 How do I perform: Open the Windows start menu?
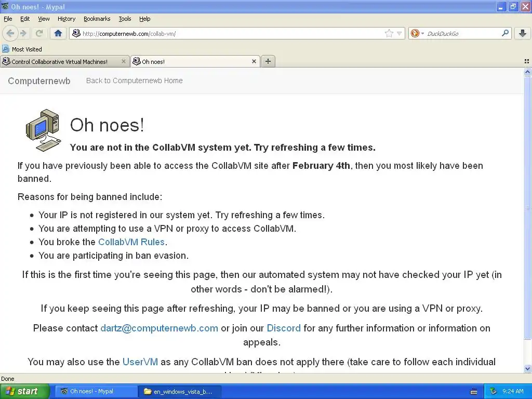(24, 391)
